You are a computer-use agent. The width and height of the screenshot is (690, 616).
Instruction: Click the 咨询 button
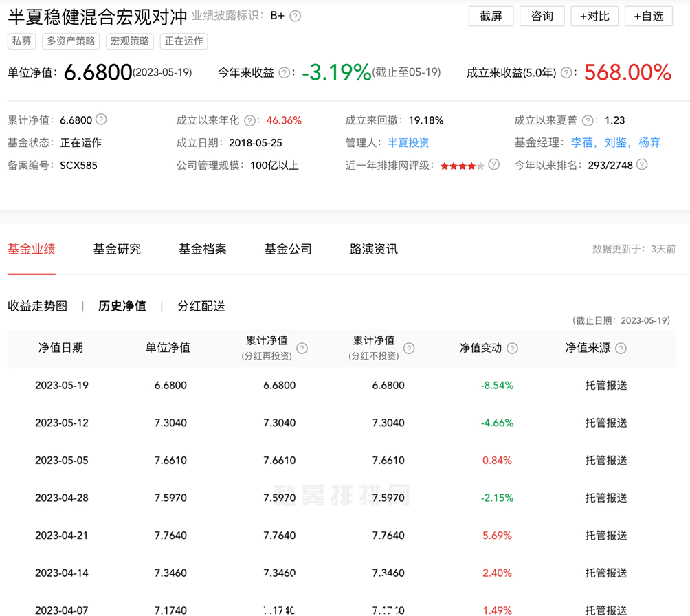pyautogui.click(x=542, y=16)
